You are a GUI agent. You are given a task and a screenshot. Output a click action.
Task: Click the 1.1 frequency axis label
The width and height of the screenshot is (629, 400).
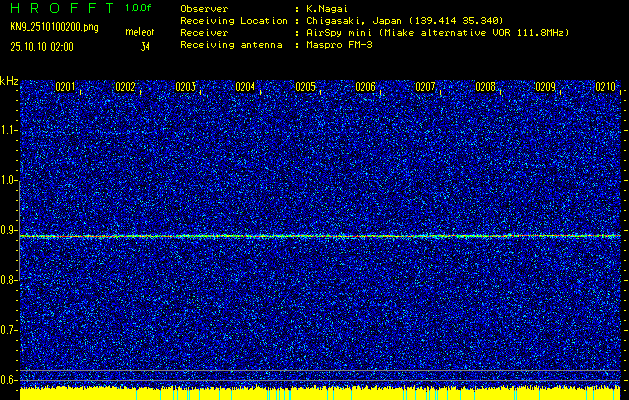(9, 130)
